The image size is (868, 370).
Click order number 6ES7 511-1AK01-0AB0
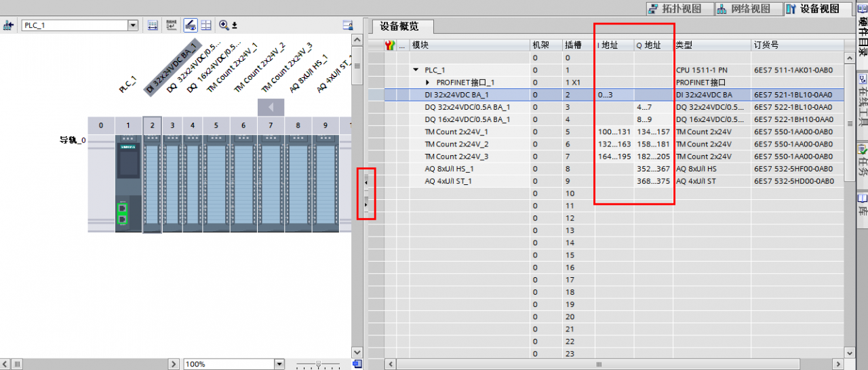797,70
